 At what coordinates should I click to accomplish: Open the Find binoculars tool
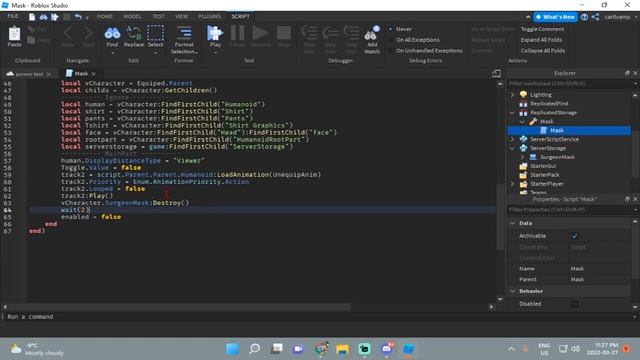tap(112, 34)
